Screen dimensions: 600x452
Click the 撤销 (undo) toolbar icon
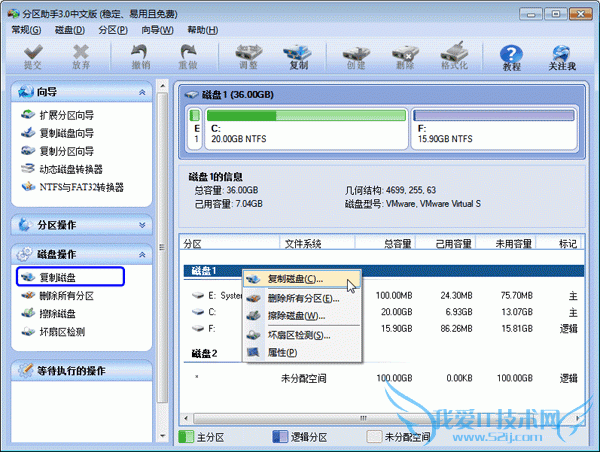(x=140, y=57)
